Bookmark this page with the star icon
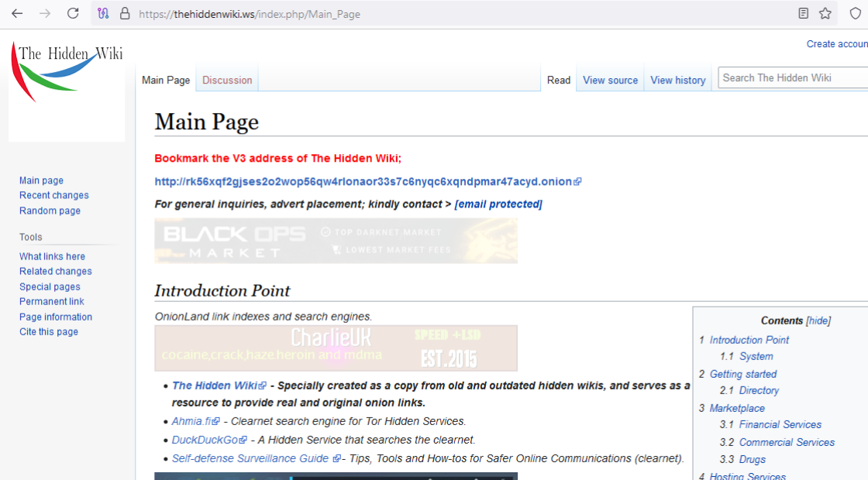This screenshot has width=868, height=480. [x=825, y=14]
